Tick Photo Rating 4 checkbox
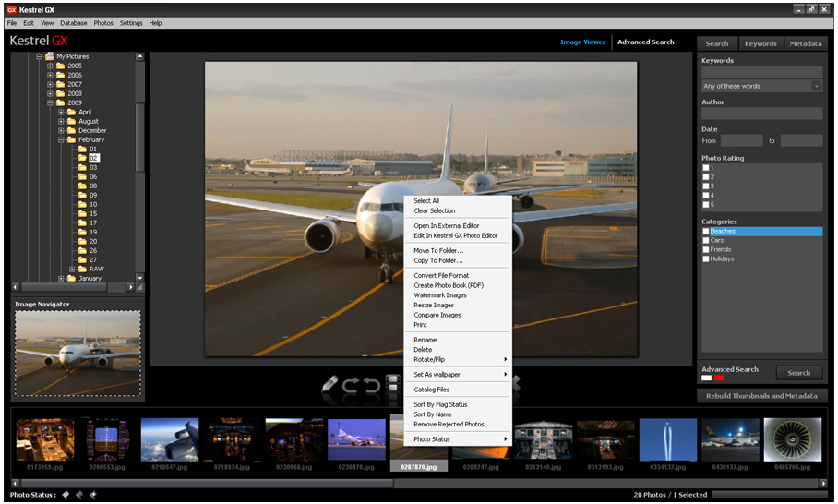Image resolution: width=838 pixels, height=504 pixels. click(706, 195)
